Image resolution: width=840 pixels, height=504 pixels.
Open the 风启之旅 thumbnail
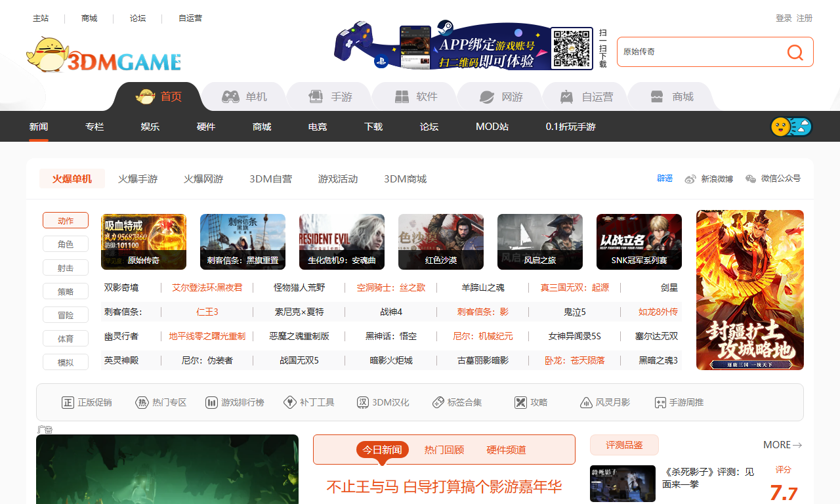540,241
